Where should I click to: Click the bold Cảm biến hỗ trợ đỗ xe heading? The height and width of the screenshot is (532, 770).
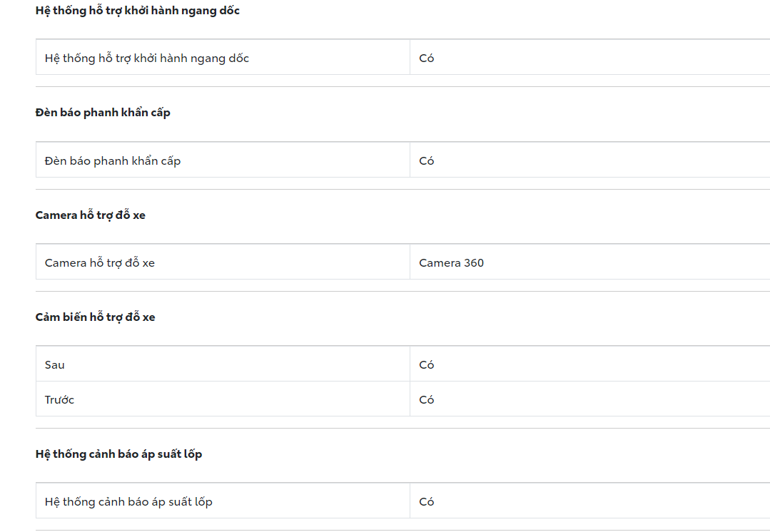click(x=95, y=317)
